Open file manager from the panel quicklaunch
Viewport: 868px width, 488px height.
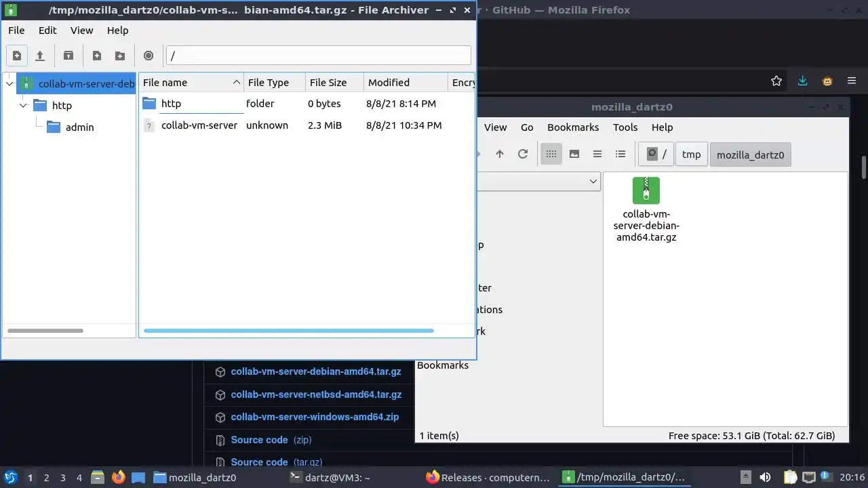97,477
